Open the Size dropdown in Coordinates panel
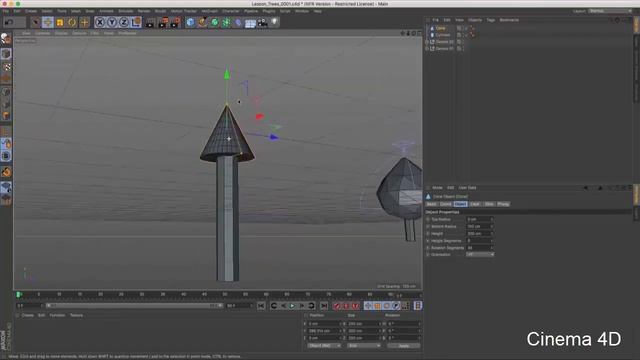 364,345
